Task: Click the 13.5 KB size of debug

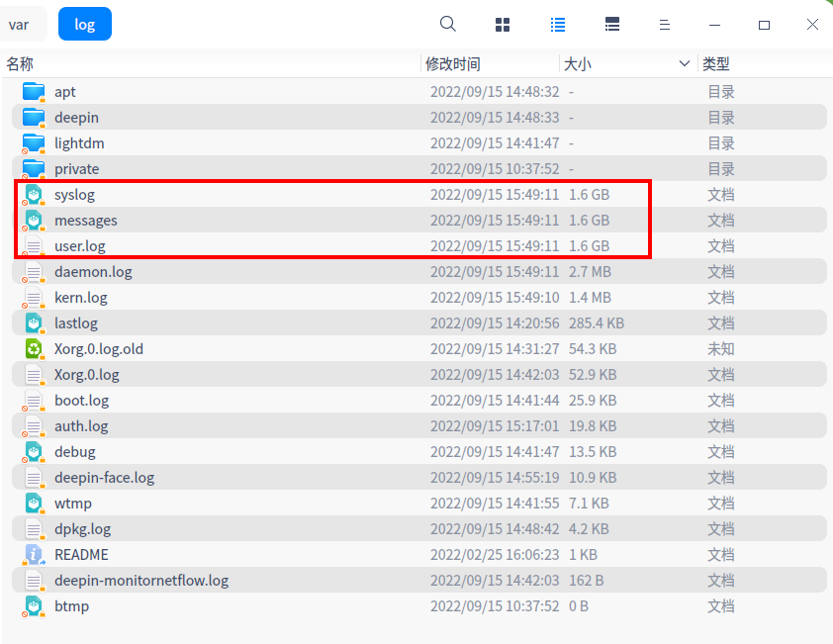Action: coord(593,452)
